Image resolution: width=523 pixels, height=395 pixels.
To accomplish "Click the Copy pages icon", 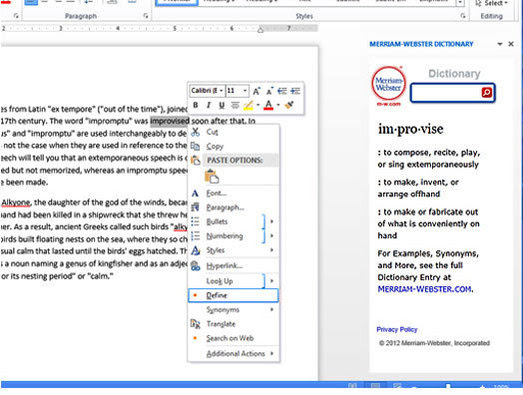I will [195, 146].
